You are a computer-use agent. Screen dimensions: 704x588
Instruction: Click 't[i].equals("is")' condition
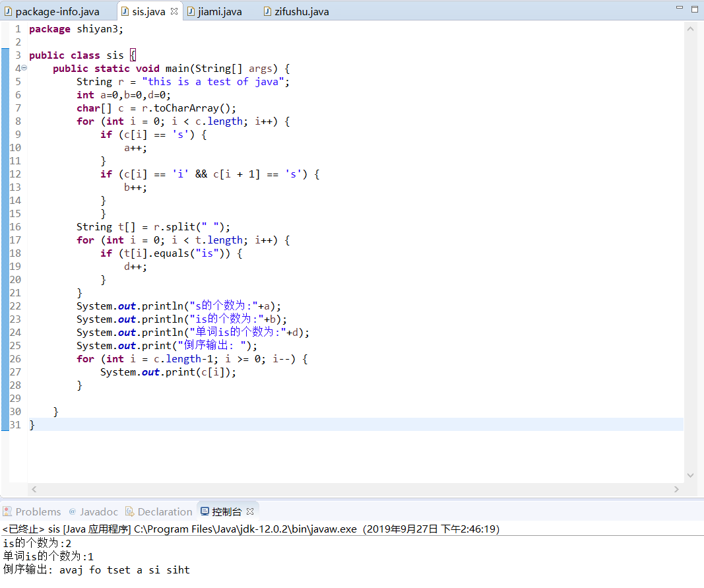(174, 253)
